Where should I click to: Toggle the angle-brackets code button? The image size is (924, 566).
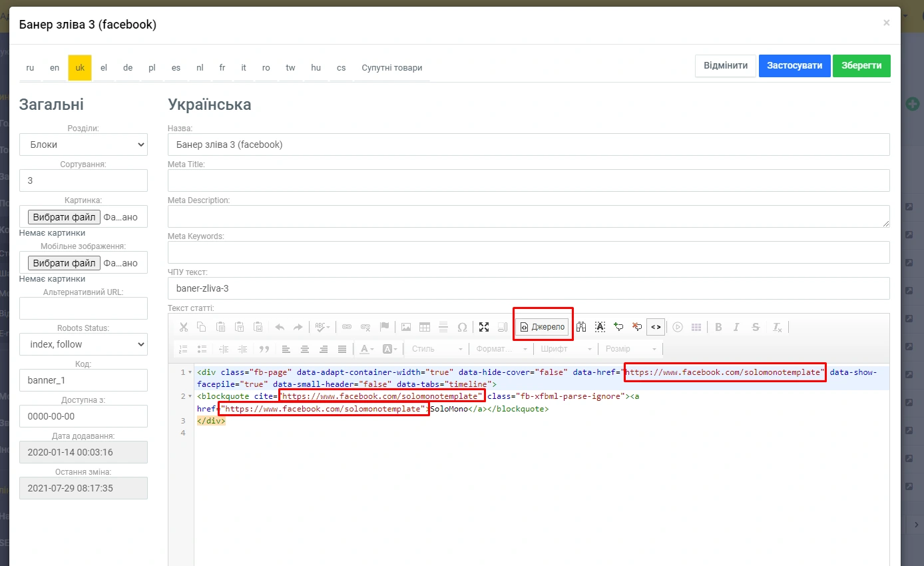[656, 327]
